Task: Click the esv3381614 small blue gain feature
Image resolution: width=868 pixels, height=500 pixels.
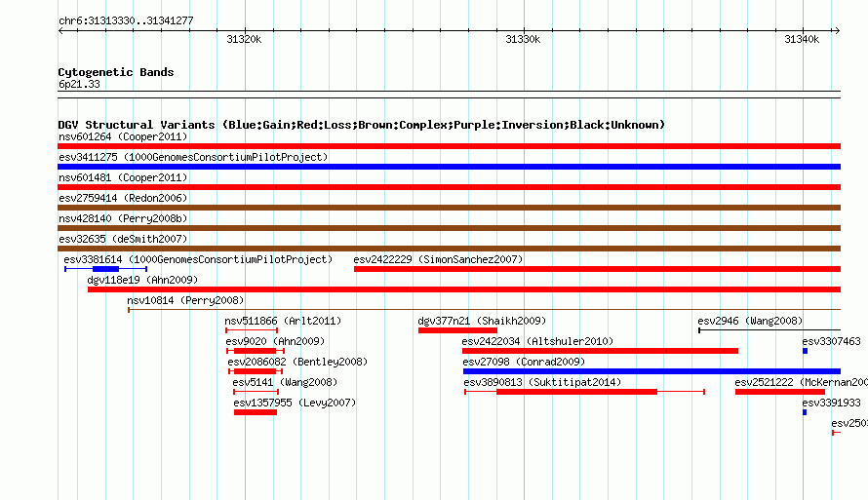Action: 105,269
